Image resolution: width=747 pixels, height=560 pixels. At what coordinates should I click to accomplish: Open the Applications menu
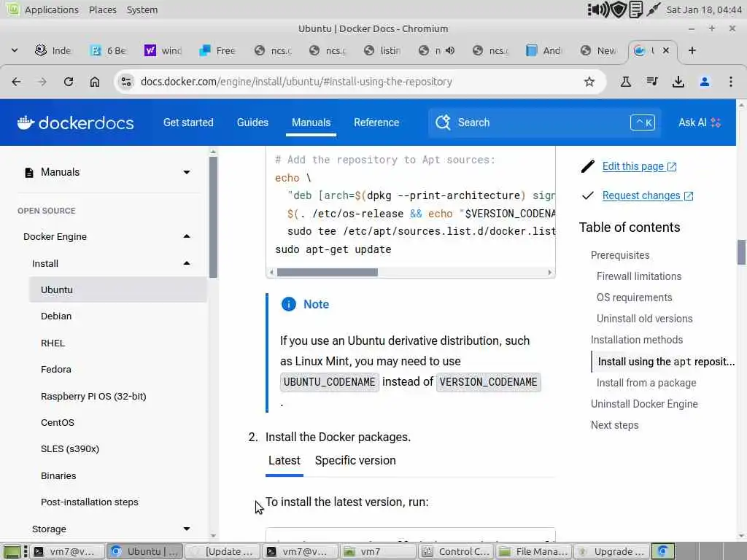point(52,9)
